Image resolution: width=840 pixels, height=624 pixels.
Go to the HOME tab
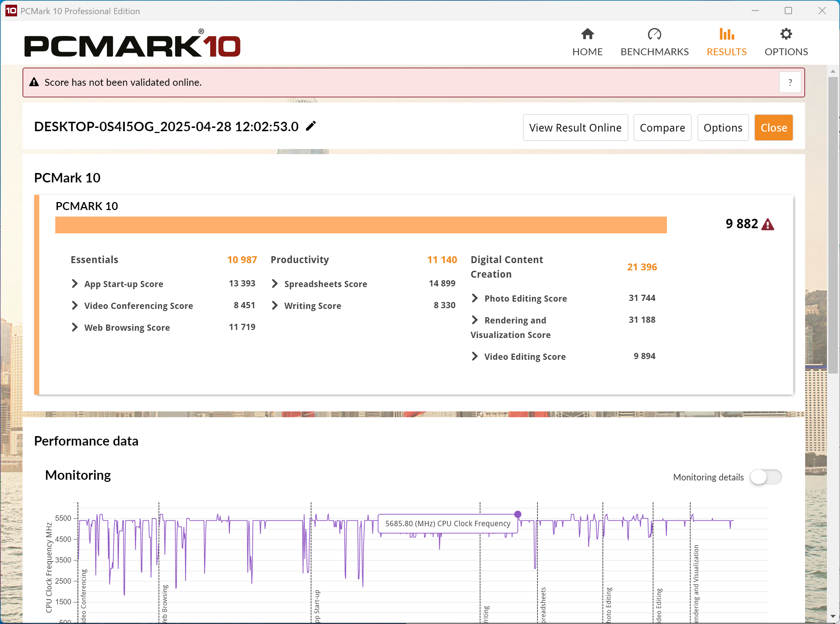pyautogui.click(x=587, y=42)
